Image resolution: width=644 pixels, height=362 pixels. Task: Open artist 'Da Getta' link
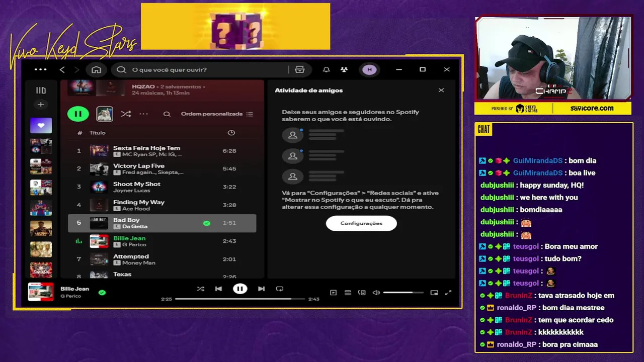(x=135, y=227)
